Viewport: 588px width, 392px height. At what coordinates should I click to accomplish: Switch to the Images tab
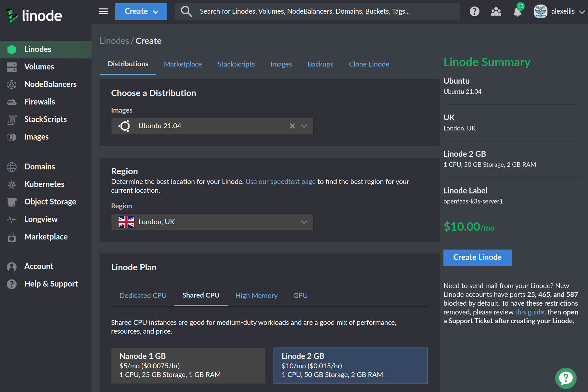(x=281, y=64)
